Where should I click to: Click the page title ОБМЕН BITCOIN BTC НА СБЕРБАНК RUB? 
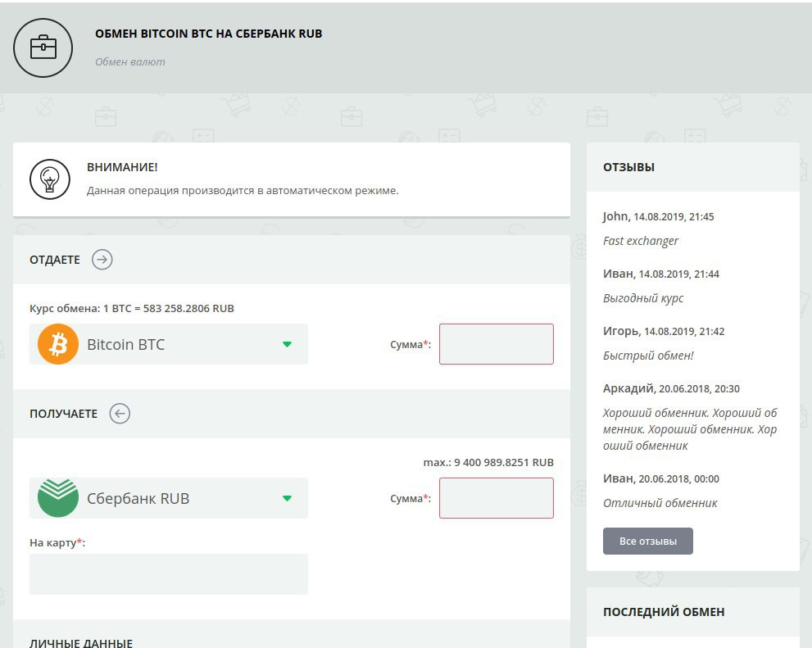pyautogui.click(x=209, y=34)
